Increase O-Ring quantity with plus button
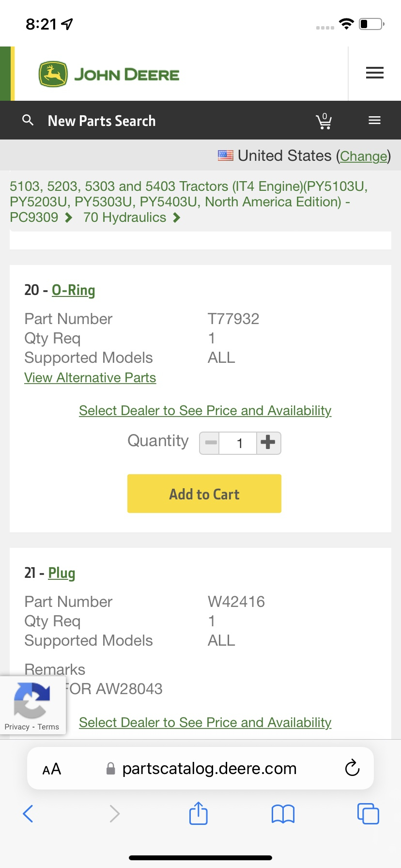Viewport: 401px width, 868px height. point(268,443)
